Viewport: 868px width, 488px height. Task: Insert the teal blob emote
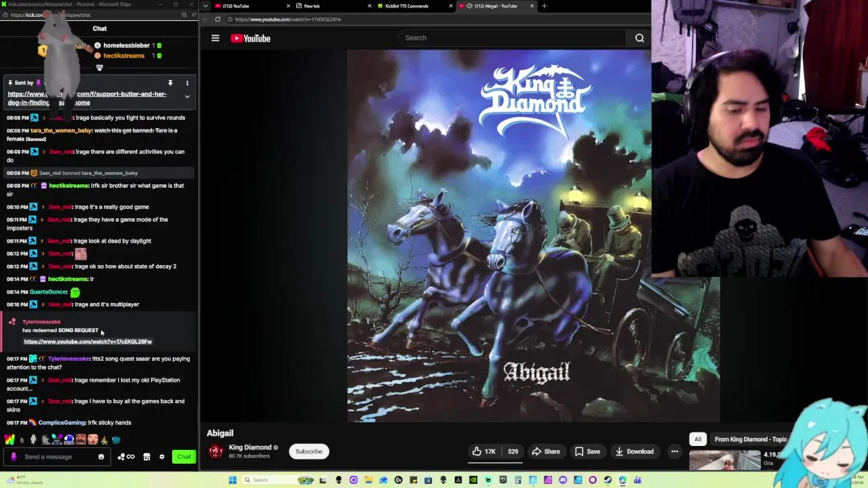click(x=116, y=440)
